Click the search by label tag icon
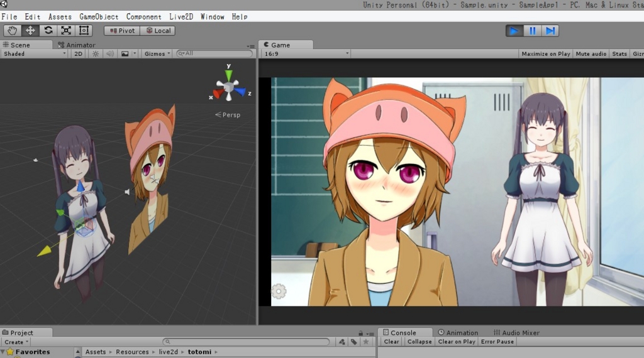The height and width of the screenshot is (358, 644). (354, 342)
